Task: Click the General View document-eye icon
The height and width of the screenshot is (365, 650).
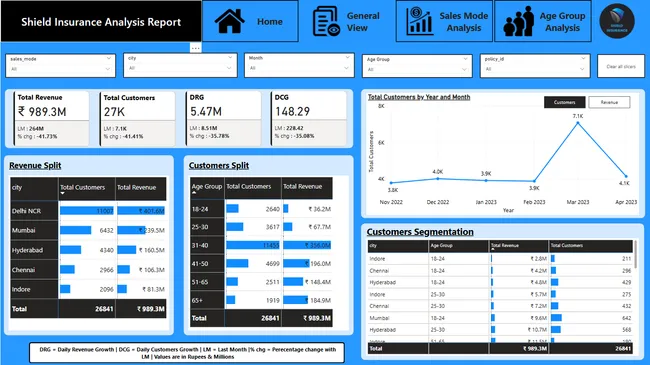Action: pos(326,21)
